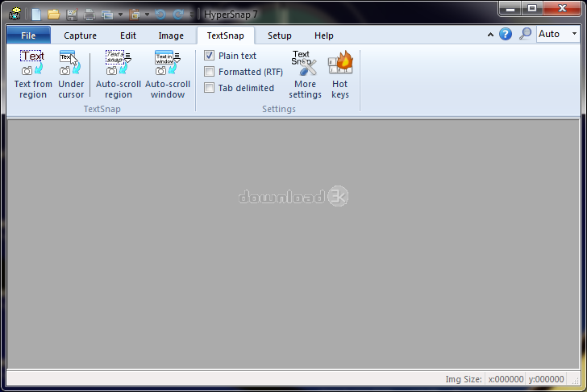Enable the Tab delimited checkbox
The width and height of the screenshot is (587, 392).
click(209, 88)
